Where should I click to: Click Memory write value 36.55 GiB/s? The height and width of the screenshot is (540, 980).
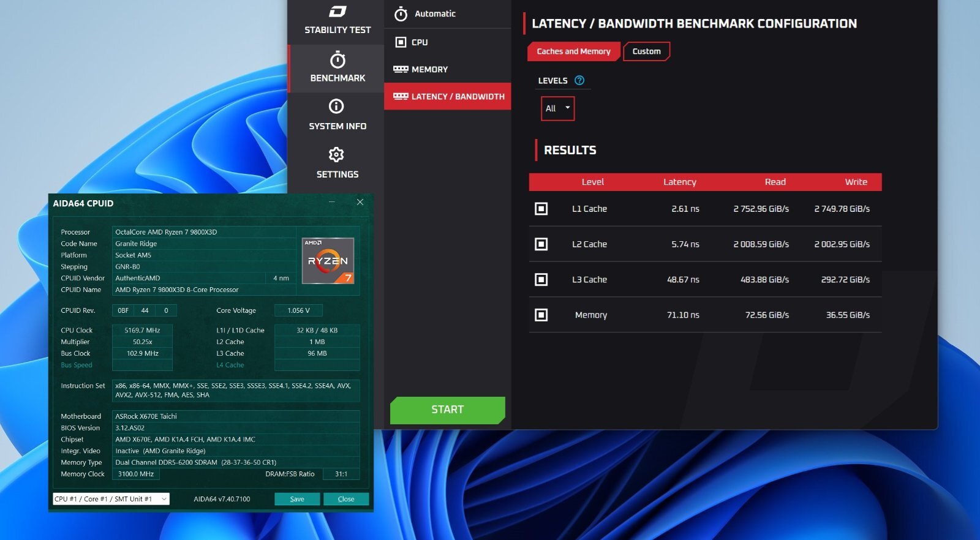[848, 315]
